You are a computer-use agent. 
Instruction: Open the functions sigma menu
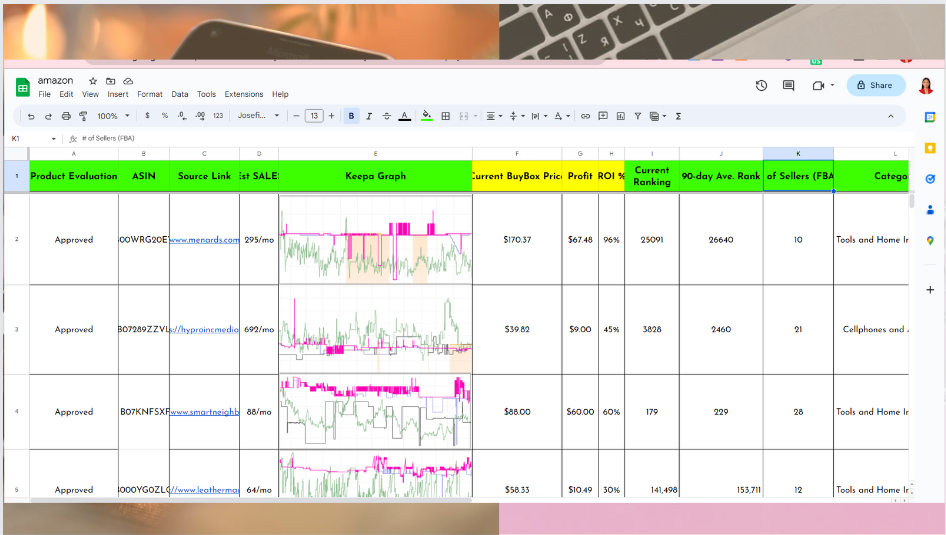tap(678, 116)
